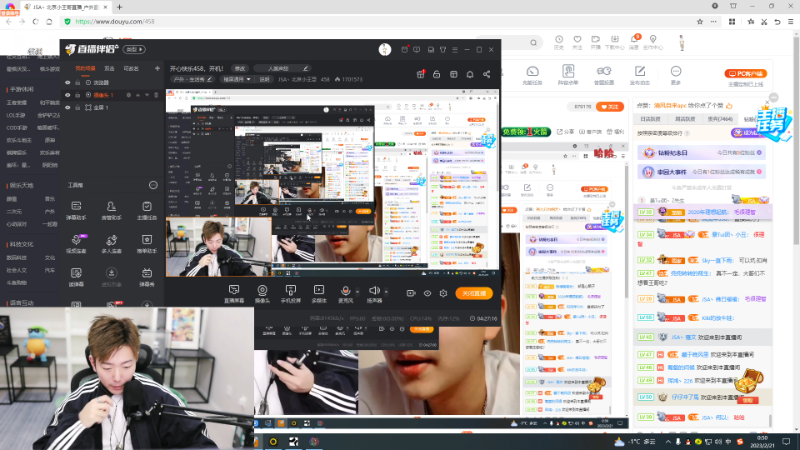The height and width of the screenshot is (450, 800).
Task: Click the orange 关闭直播 button
Action: point(474,293)
